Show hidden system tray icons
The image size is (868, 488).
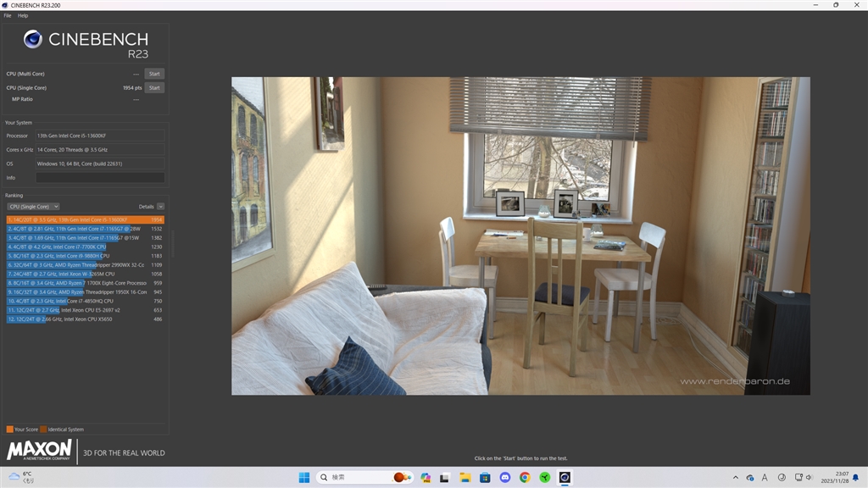tap(735, 478)
